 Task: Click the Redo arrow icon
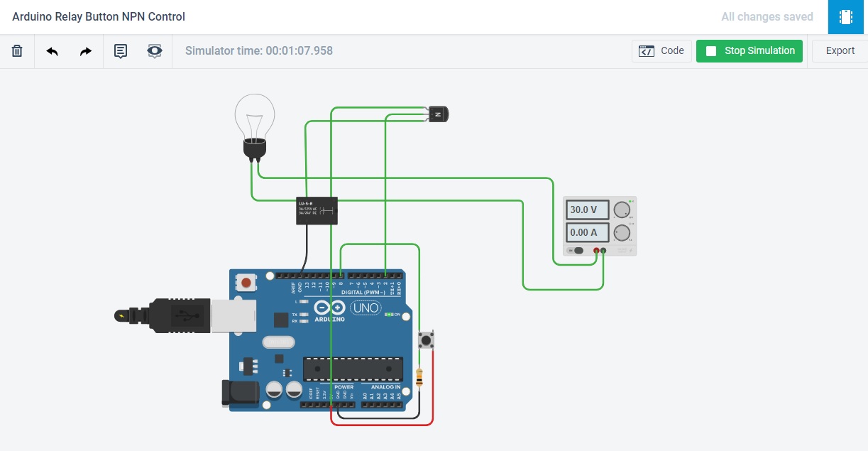tap(85, 50)
